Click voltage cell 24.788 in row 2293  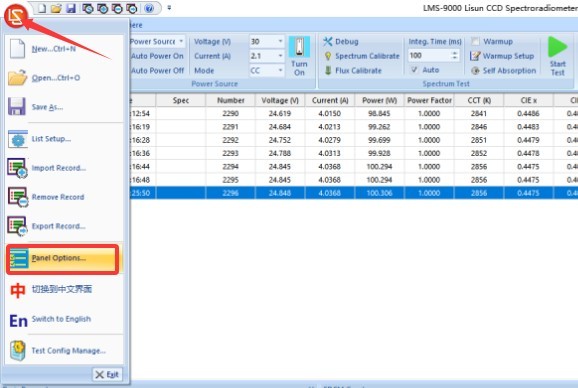click(280, 153)
